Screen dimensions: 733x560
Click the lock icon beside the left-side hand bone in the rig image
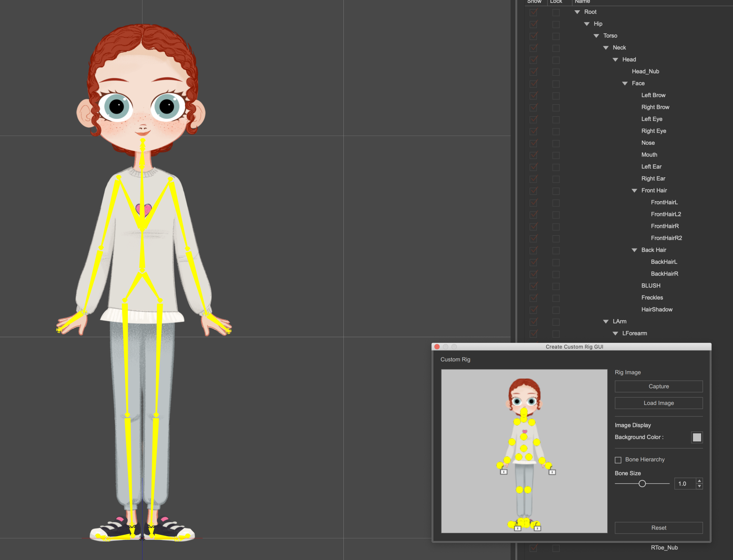[504, 471]
